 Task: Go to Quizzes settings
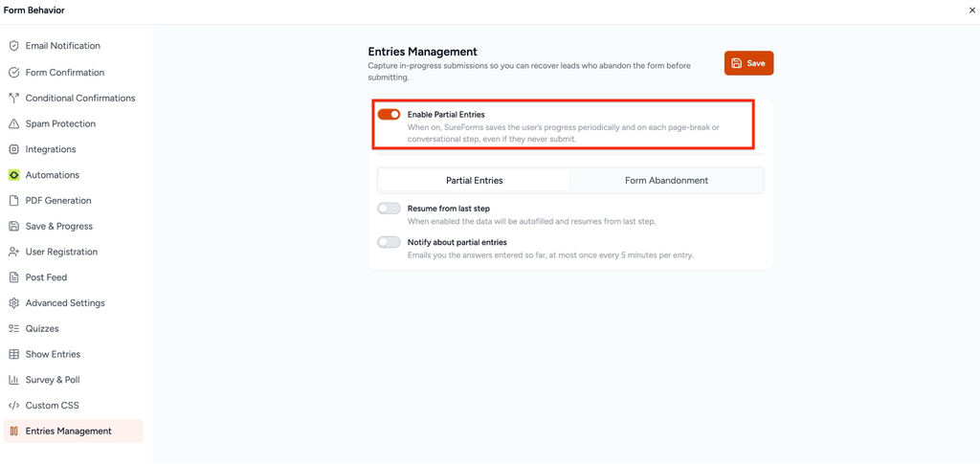(x=73, y=328)
